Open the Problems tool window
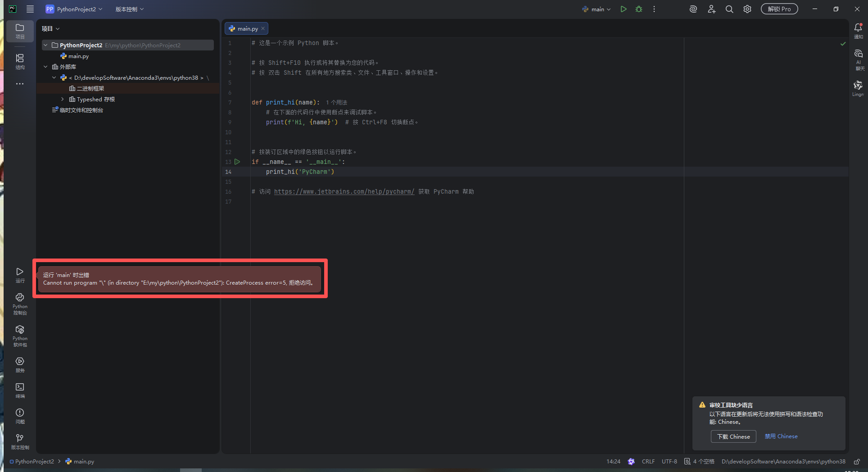868x472 pixels. click(x=20, y=416)
